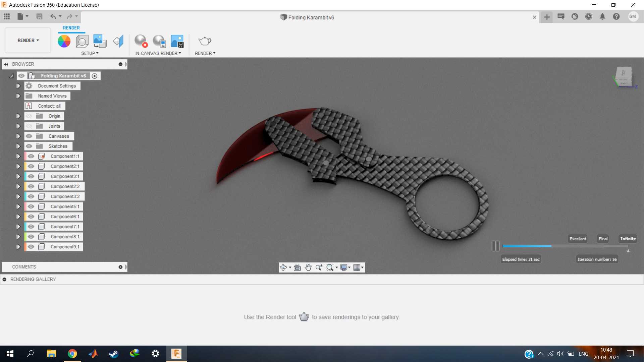The height and width of the screenshot is (362, 644).
Task: Redo the last action
Action: click(x=69, y=16)
